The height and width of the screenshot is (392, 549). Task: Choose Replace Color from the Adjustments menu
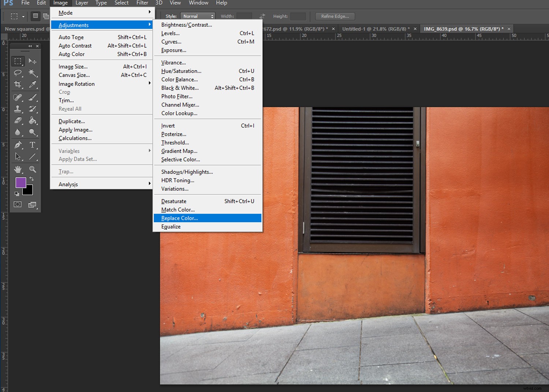pos(179,218)
